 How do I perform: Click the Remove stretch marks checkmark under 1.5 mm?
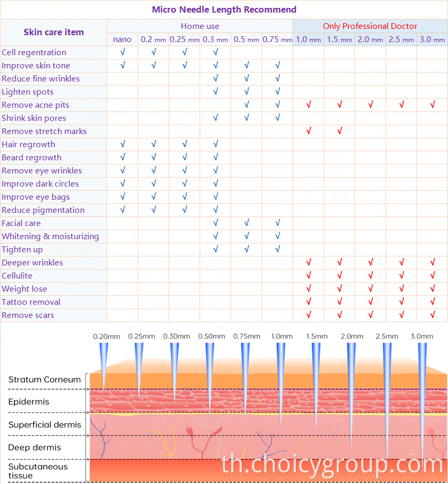pos(339,131)
